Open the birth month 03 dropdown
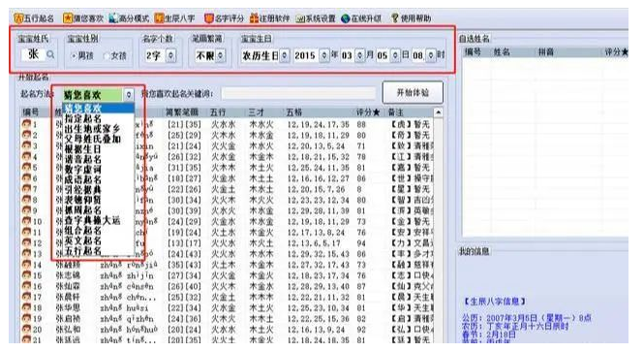This screenshot has width=644, height=352. (360, 55)
